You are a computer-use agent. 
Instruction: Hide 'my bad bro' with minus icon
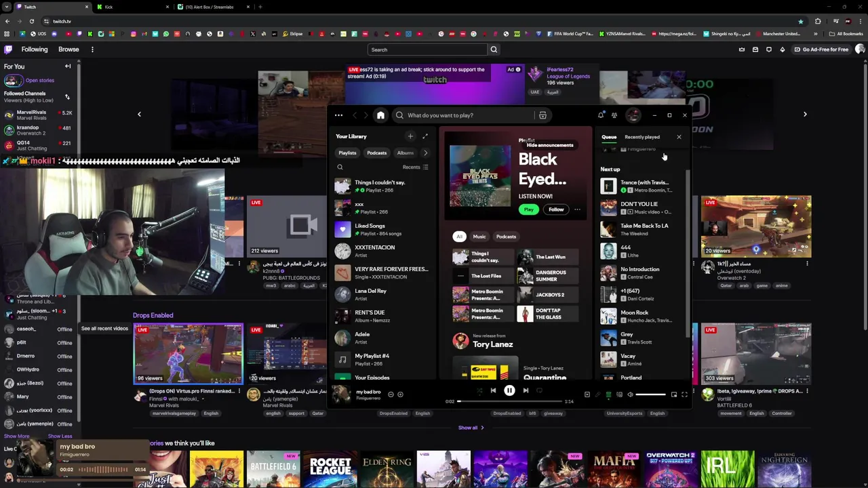click(x=391, y=394)
